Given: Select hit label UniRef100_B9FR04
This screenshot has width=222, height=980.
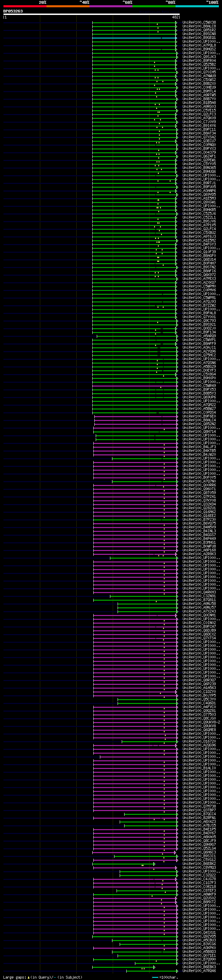Looking at the screenshot, I should click(x=199, y=61).
